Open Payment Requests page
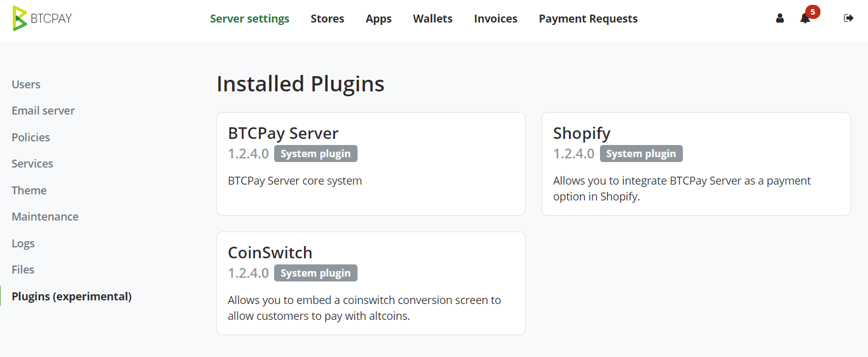The width and height of the screenshot is (868, 357). tap(588, 19)
